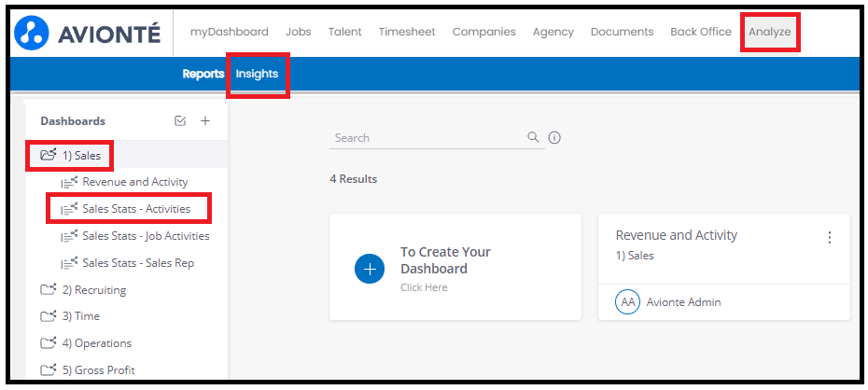Open the Revenue and Activity card options menu

[829, 237]
